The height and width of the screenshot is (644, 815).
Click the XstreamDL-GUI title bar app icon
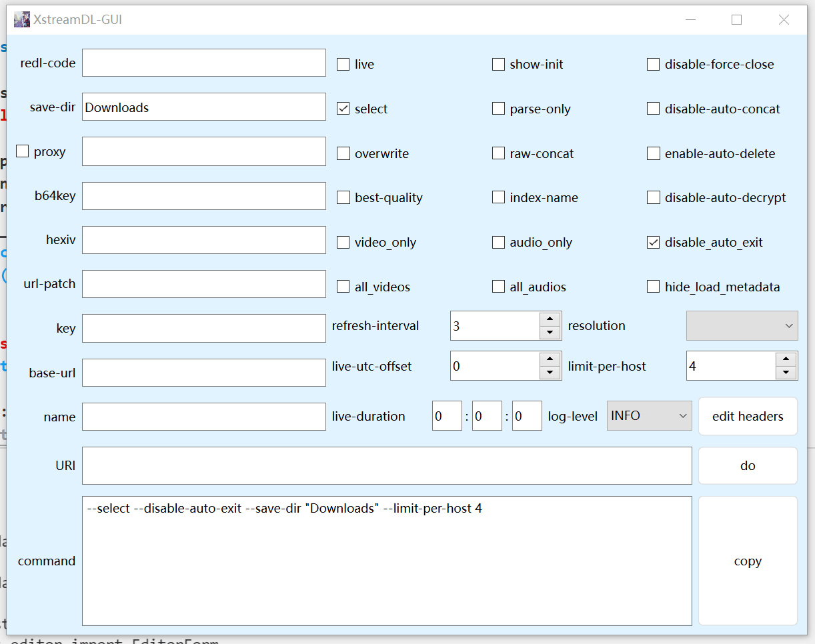point(22,19)
